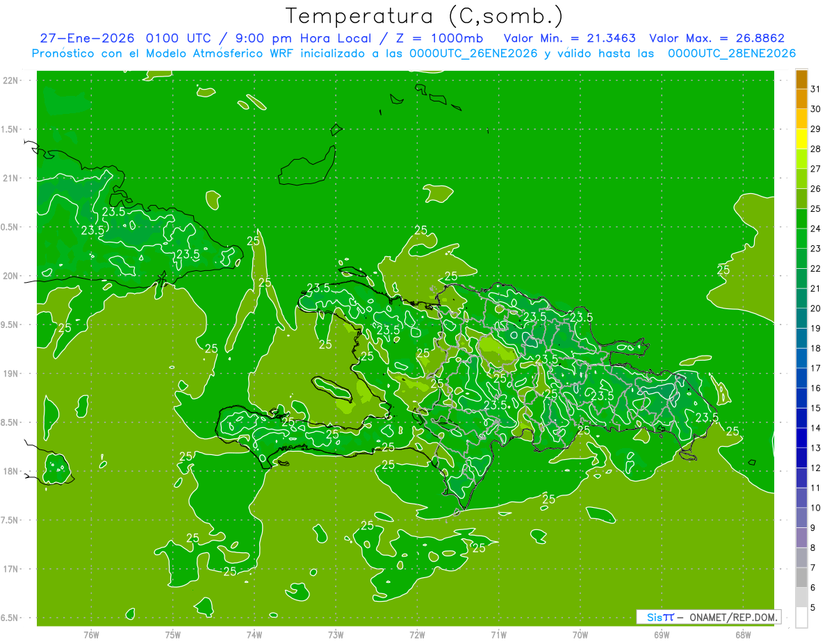Click the '20N' latitude axis label
This screenshot has height=644, width=834.
coord(11,276)
